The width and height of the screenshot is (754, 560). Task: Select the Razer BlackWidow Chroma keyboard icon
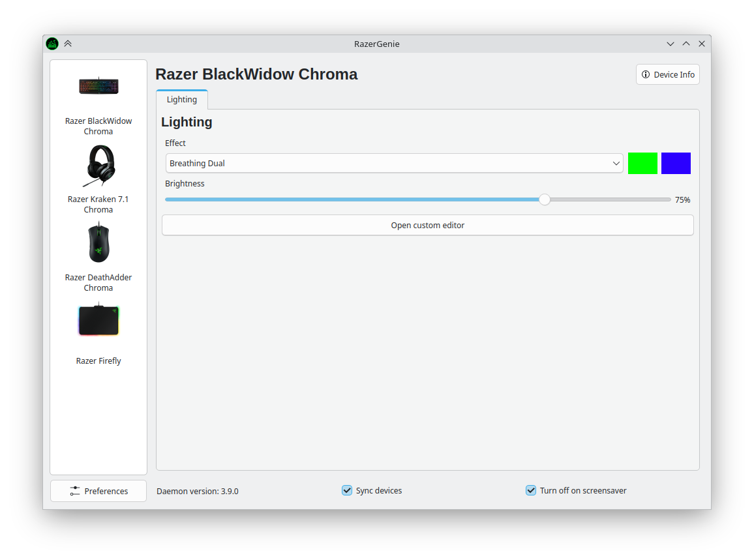pyautogui.click(x=98, y=86)
